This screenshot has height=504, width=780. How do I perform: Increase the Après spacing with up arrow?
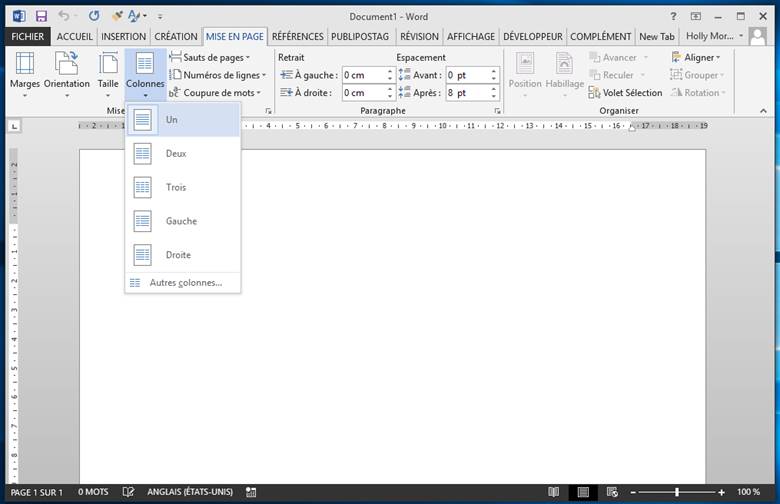[x=494, y=89]
